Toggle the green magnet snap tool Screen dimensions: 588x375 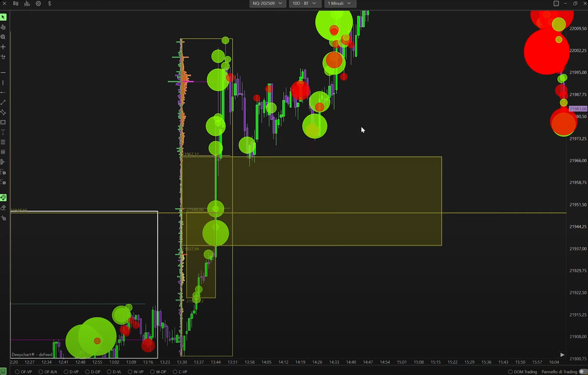click(x=3, y=198)
